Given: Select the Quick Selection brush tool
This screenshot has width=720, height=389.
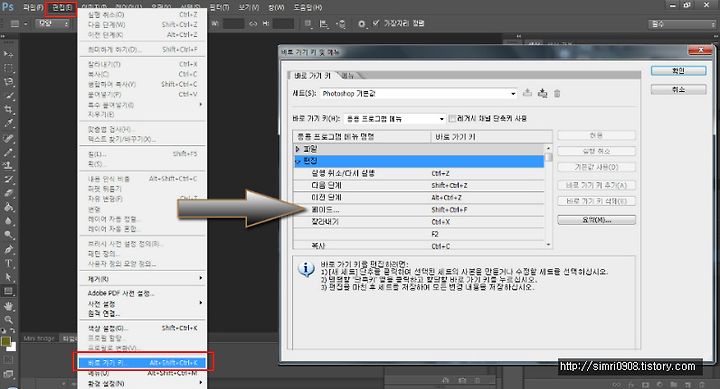Looking at the screenshot, I should click(x=8, y=96).
